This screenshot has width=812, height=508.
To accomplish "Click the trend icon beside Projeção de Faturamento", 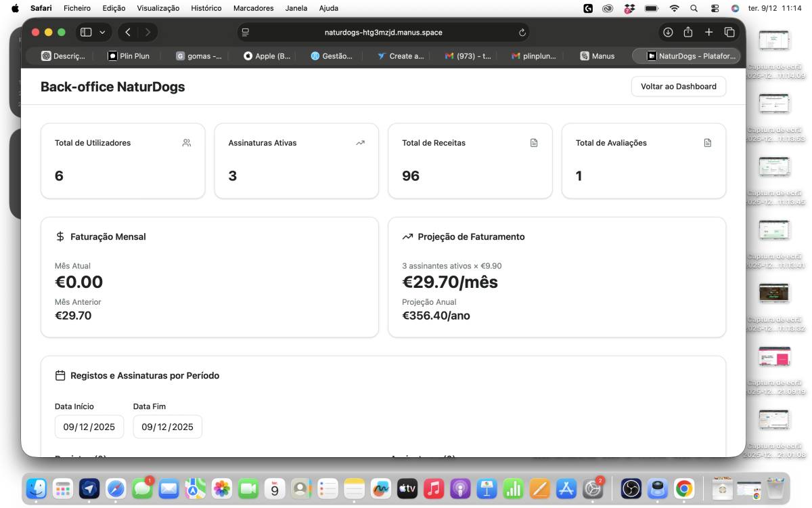I will pos(407,236).
